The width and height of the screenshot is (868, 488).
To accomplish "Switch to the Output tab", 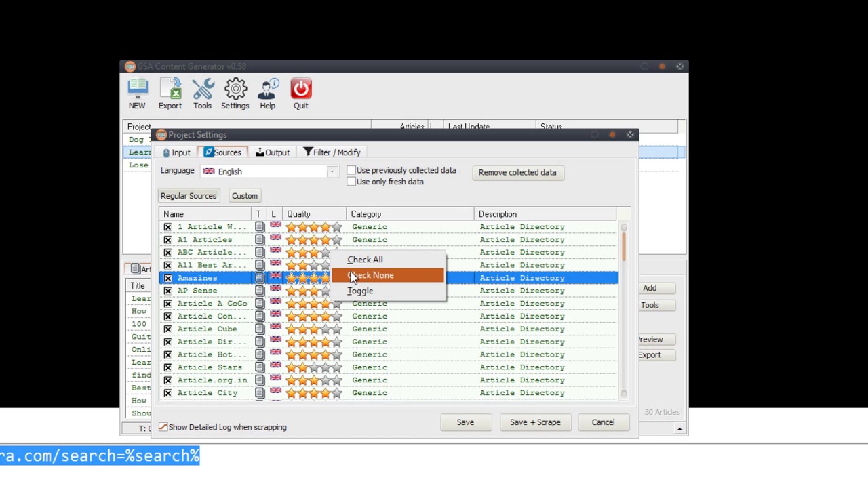I will coord(272,152).
